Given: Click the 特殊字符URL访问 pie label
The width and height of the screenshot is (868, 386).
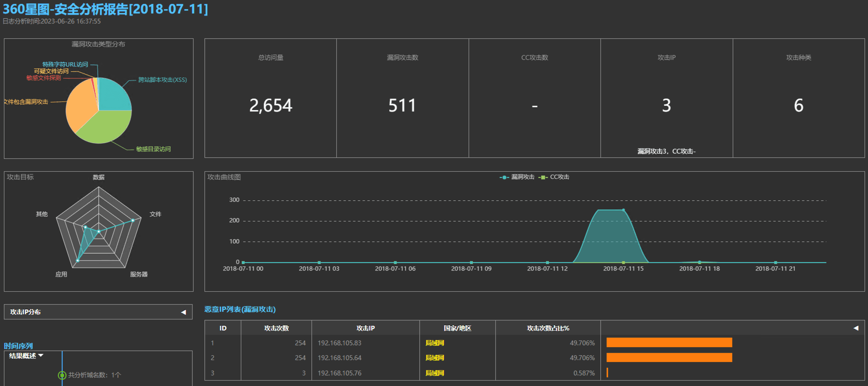Looking at the screenshot, I should pos(65,65).
